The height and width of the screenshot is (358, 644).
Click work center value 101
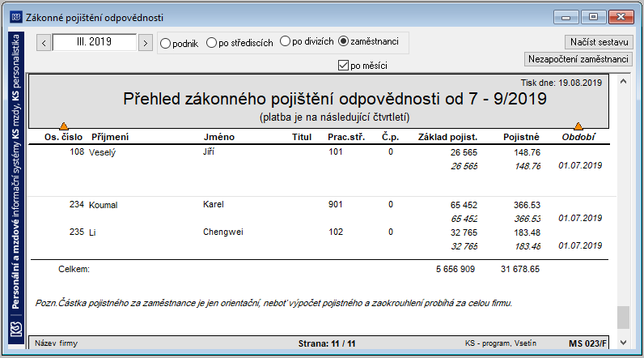(x=336, y=151)
